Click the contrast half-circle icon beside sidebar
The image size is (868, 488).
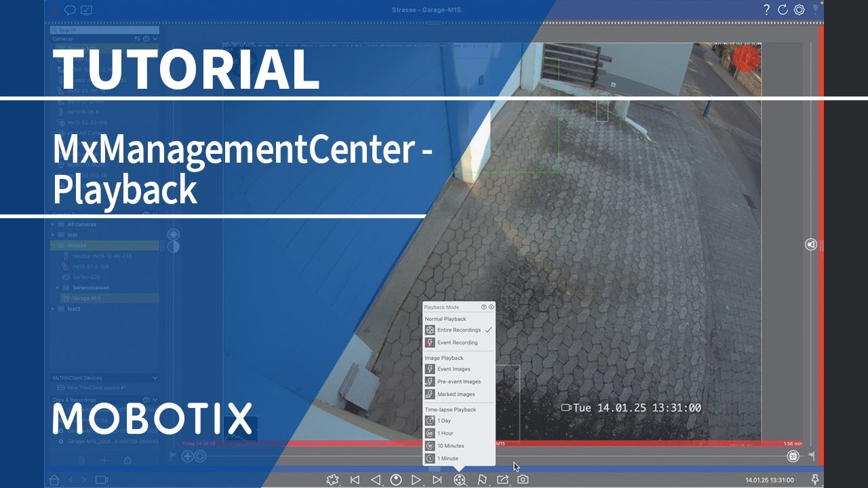point(174,247)
